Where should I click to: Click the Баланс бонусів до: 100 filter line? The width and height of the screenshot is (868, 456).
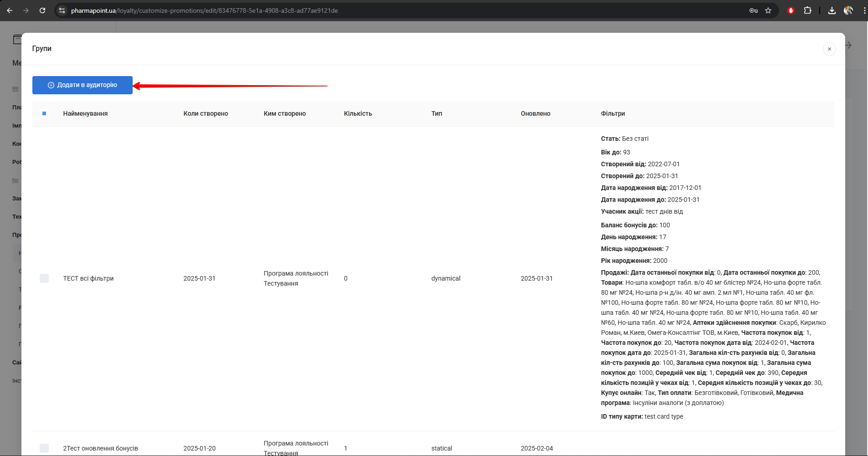point(635,225)
